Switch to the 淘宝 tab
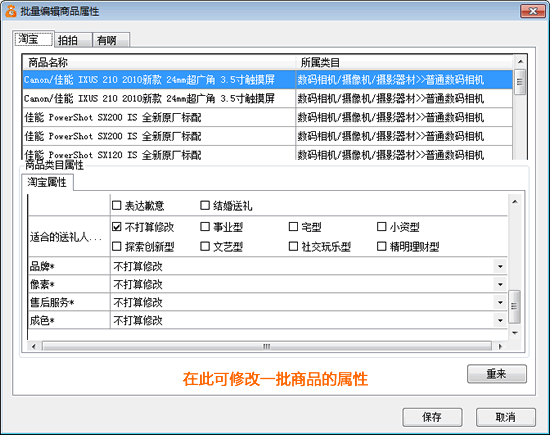Image resolution: width=550 pixels, height=435 pixels. 34,39
